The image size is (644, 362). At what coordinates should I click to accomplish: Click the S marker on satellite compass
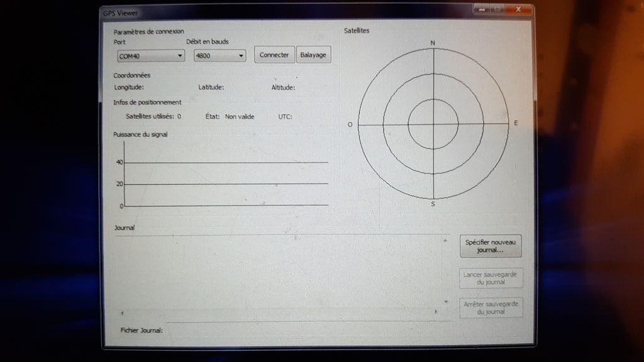tap(433, 204)
